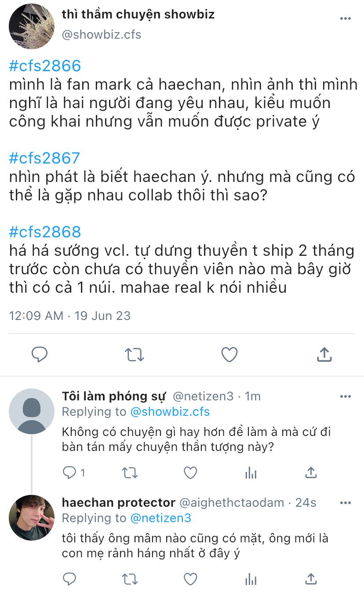The width and height of the screenshot is (364, 592).
Task: Open the #cfs2868 hashtag
Action: coord(45,232)
